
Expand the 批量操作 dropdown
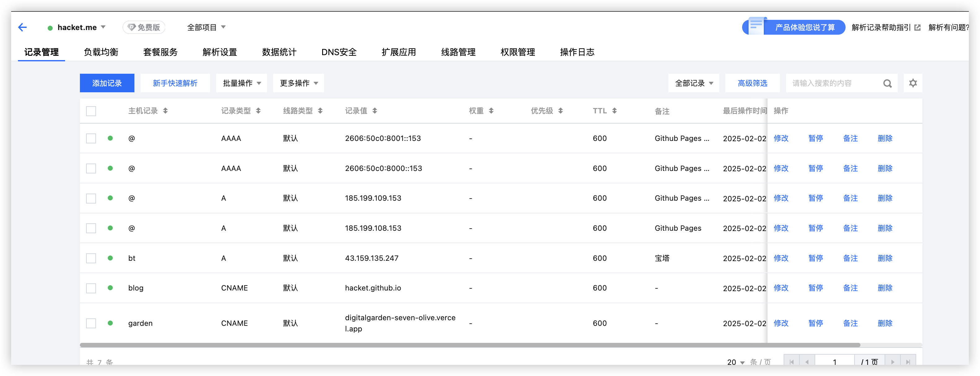pos(242,83)
